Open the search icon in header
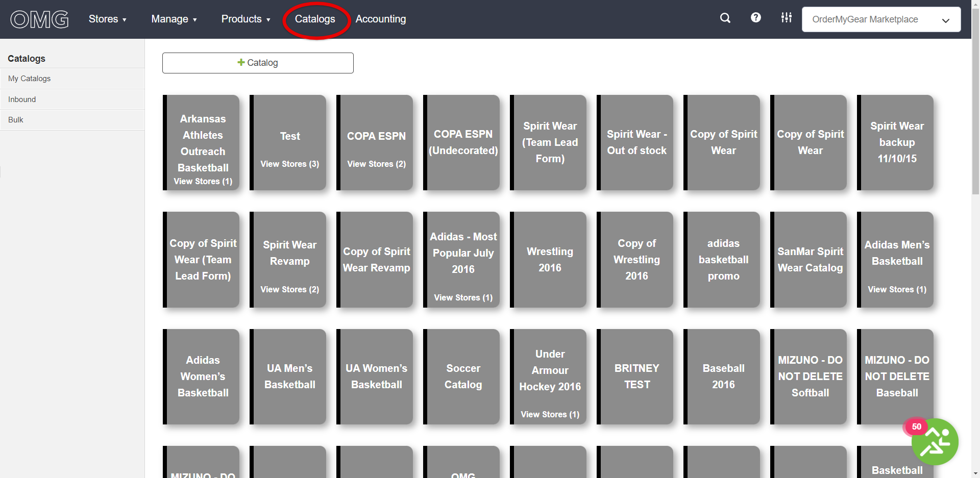This screenshot has width=980, height=478. (x=725, y=18)
